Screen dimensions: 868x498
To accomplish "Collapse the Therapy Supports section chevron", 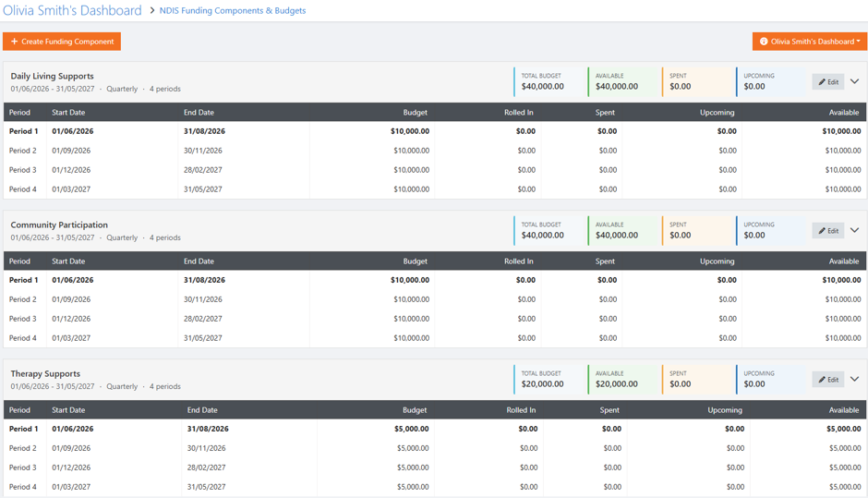I will (x=855, y=379).
